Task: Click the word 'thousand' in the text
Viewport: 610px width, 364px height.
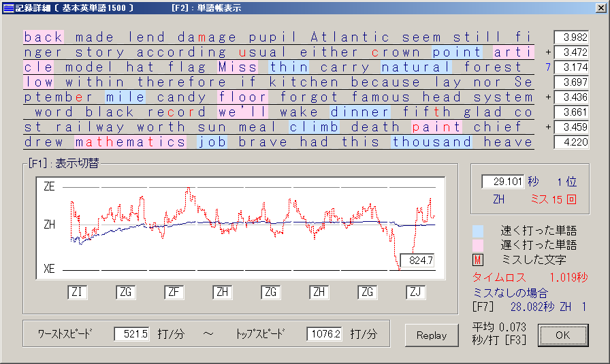Action: click(432, 142)
